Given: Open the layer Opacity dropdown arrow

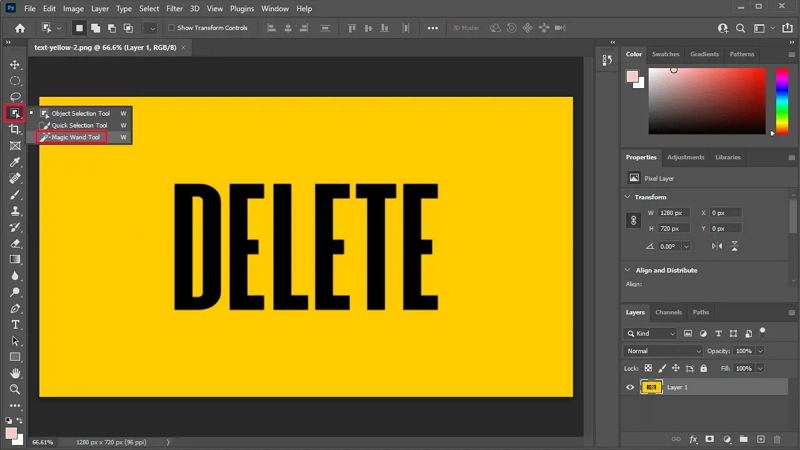Looking at the screenshot, I should coord(760,351).
